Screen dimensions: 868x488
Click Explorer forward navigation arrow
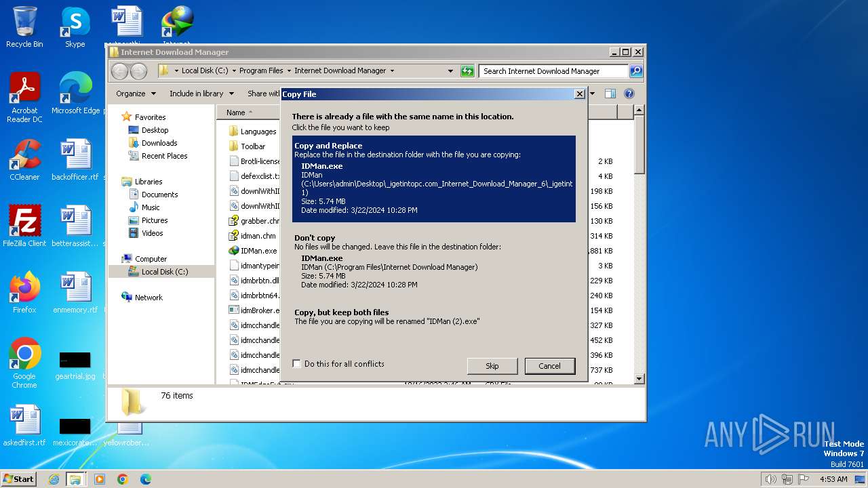click(138, 71)
